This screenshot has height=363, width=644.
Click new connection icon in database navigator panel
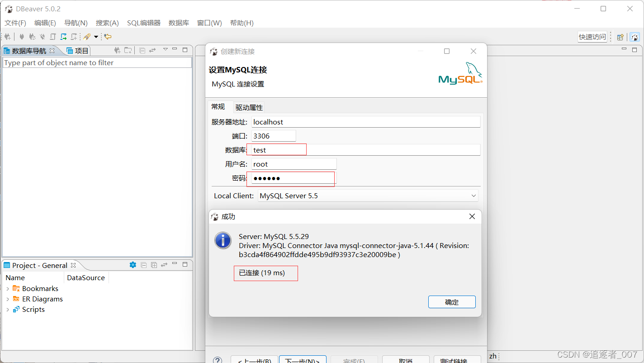[x=118, y=50]
